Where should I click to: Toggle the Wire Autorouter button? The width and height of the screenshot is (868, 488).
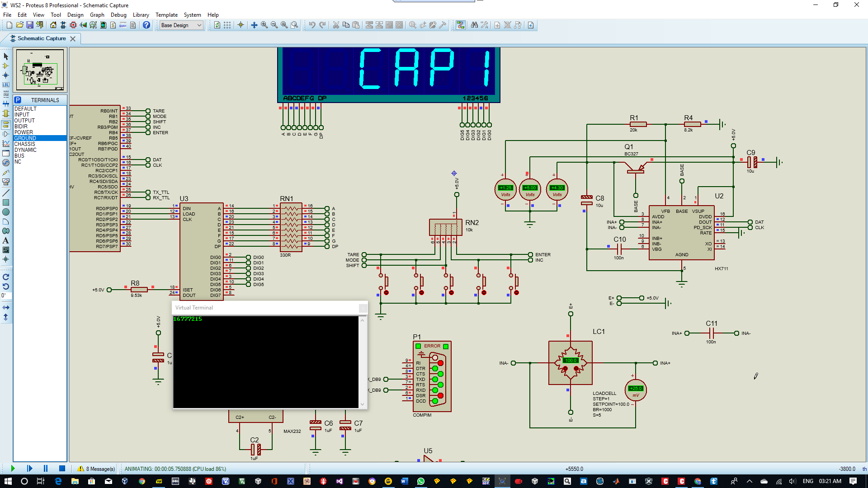(x=460, y=25)
